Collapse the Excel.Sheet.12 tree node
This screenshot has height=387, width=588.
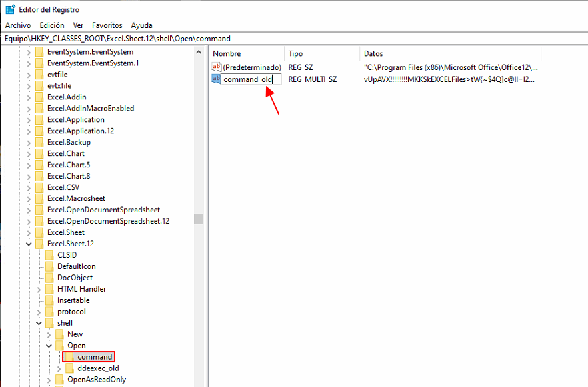point(29,244)
